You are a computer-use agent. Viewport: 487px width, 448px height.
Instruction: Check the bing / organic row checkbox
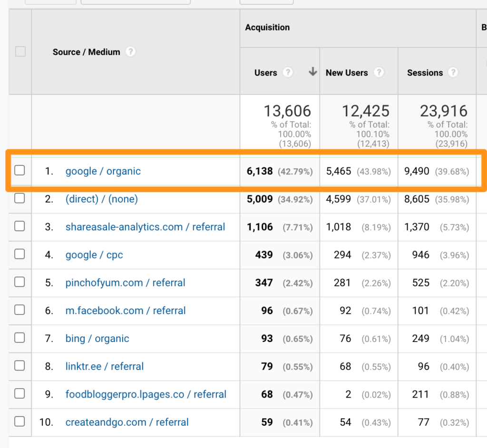(x=19, y=338)
